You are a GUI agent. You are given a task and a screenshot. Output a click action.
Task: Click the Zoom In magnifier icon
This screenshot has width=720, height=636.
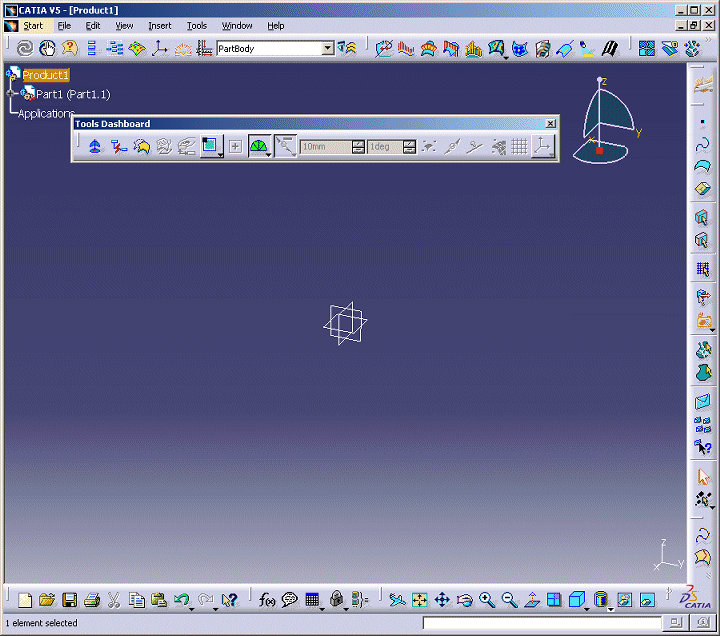(x=487, y=600)
